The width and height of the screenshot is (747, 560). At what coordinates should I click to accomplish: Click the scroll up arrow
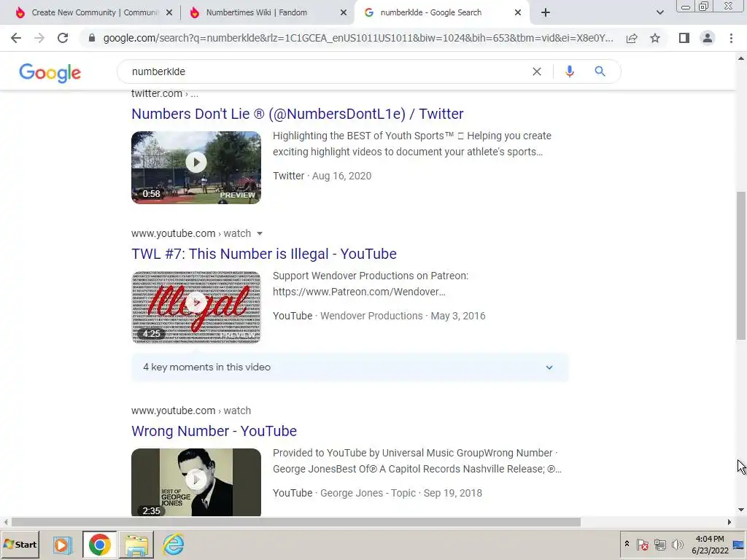741,58
